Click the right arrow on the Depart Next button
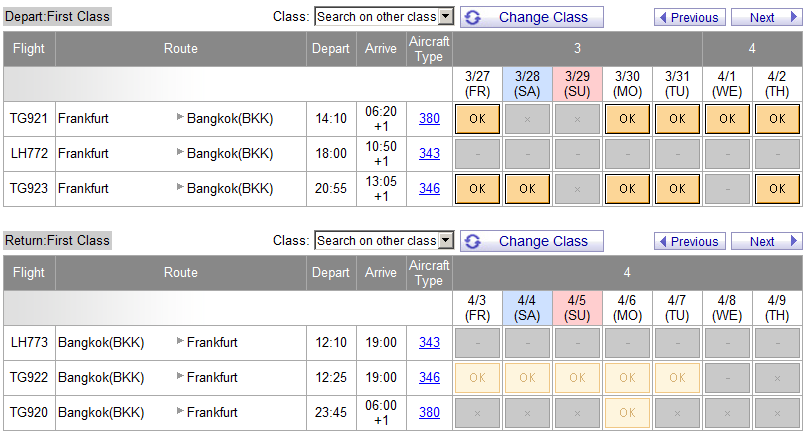Viewport: 805px width, 440px height. click(794, 17)
